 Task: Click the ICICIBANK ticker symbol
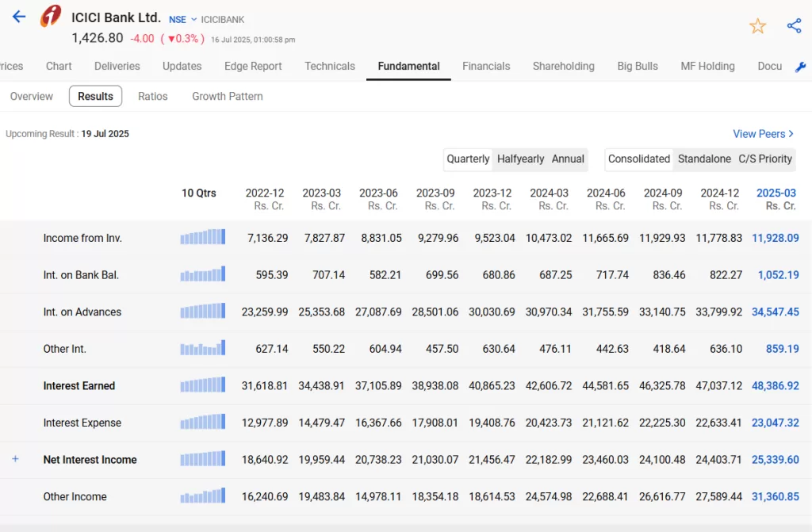click(223, 20)
